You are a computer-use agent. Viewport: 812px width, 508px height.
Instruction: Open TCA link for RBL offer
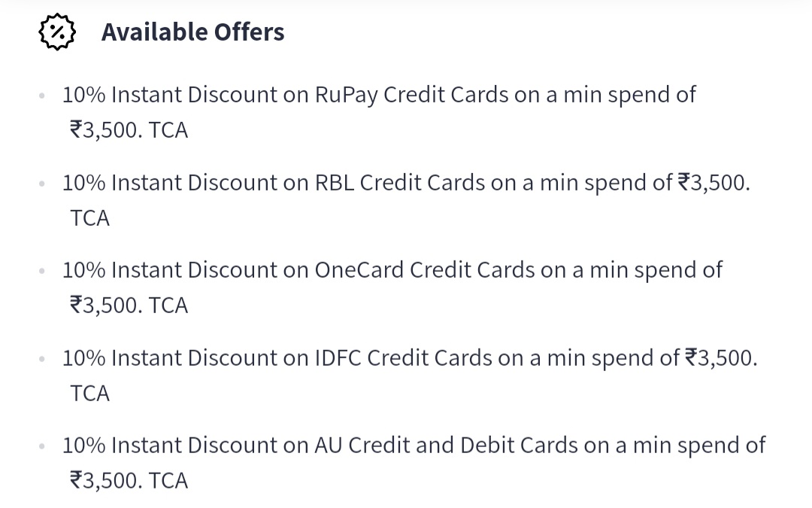click(89, 218)
